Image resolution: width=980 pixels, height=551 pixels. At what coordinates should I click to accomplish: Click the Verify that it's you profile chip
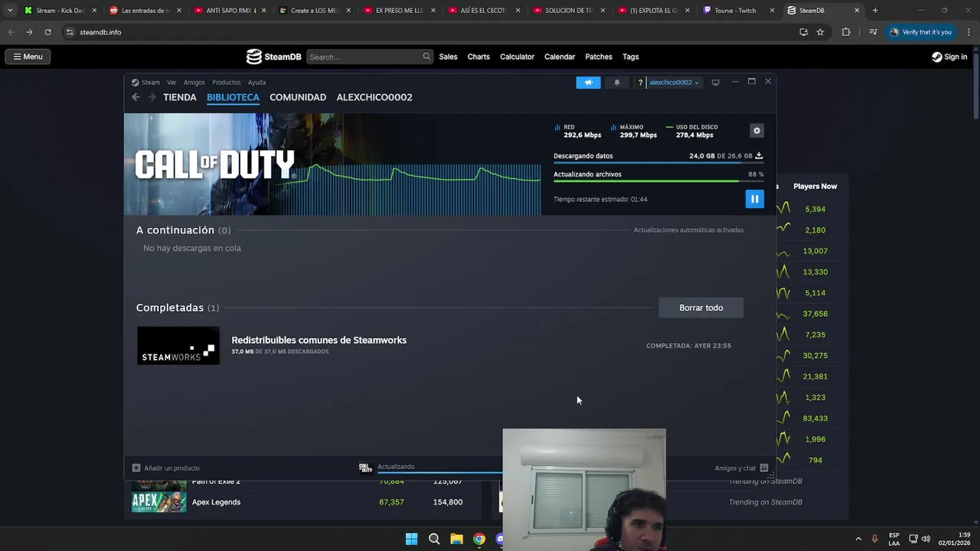tap(921, 32)
